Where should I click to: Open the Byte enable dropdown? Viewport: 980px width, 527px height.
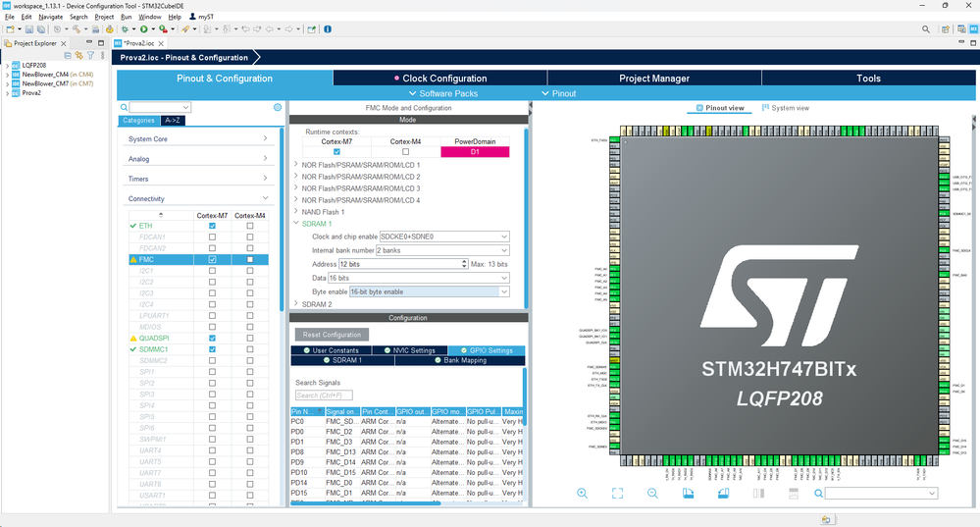coord(430,291)
